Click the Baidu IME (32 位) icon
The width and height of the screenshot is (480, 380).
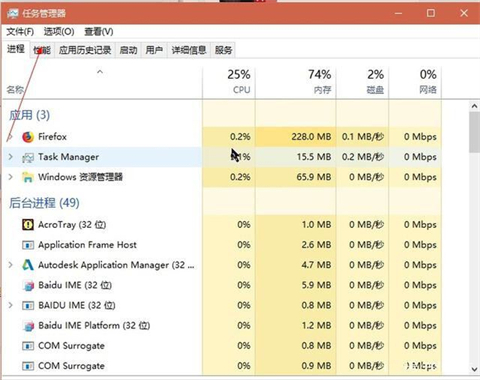[29, 286]
